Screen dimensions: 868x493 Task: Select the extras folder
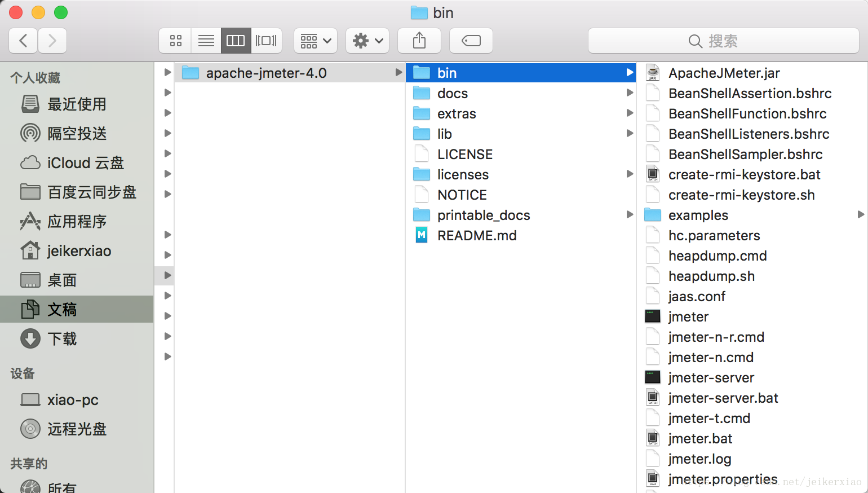[x=521, y=113]
